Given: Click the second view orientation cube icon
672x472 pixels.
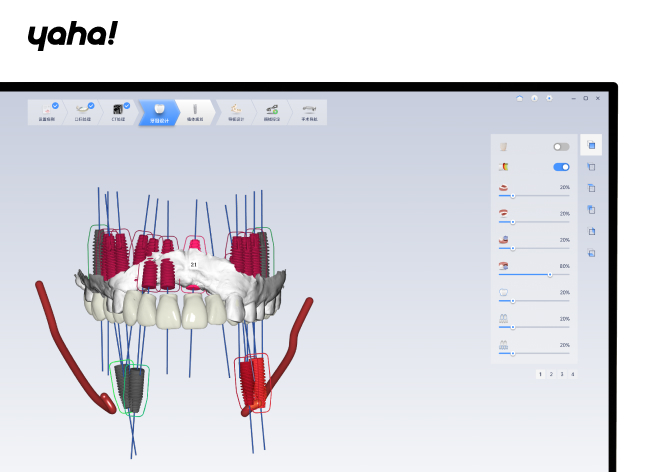Looking at the screenshot, I should click(591, 167).
